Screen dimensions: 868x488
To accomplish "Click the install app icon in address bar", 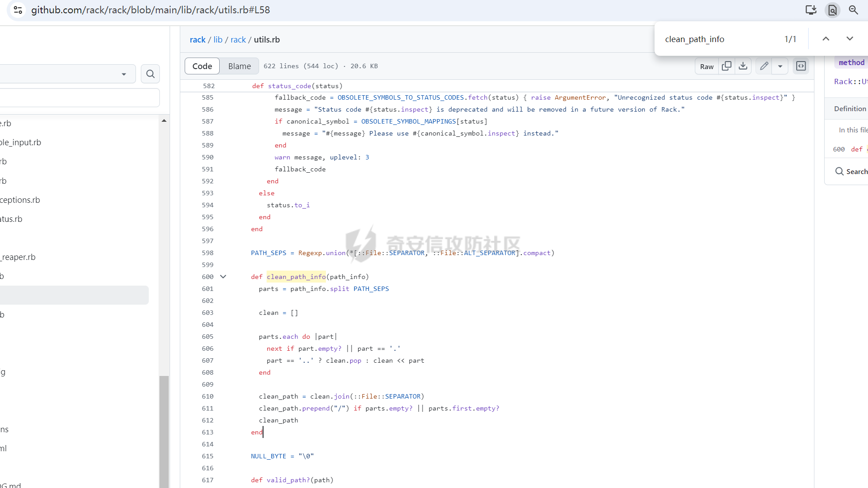I will tap(811, 10).
